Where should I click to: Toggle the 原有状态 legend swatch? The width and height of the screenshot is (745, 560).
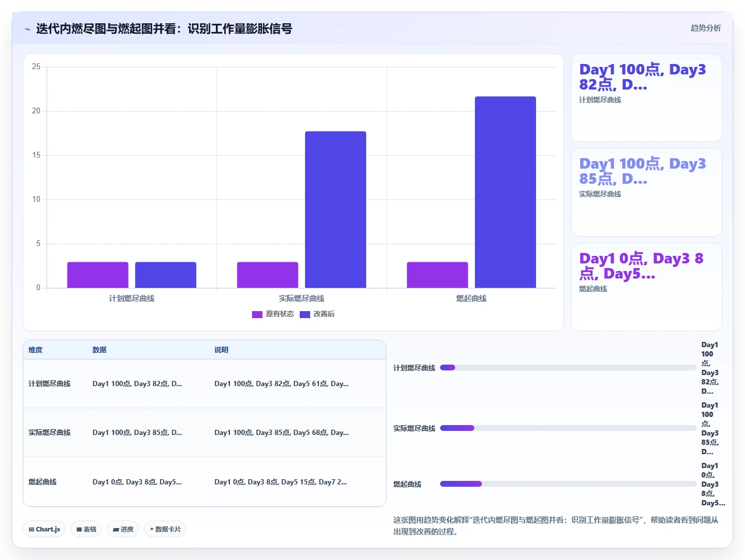click(257, 314)
